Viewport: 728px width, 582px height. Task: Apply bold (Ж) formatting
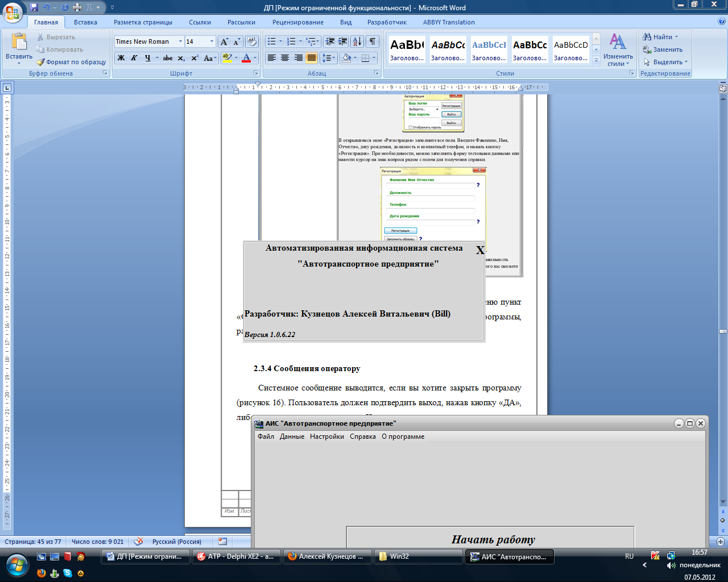pos(121,58)
